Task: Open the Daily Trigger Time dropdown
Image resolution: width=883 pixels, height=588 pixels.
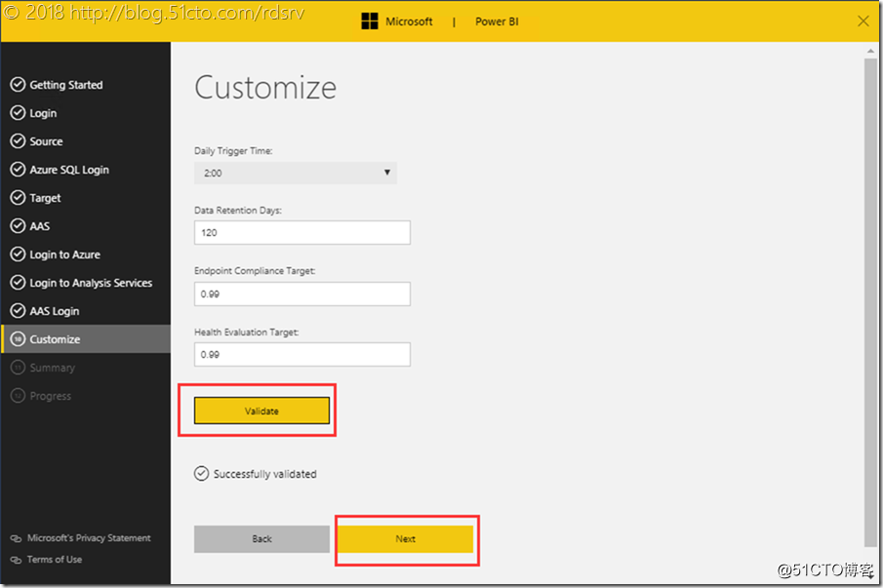Action: point(296,173)
